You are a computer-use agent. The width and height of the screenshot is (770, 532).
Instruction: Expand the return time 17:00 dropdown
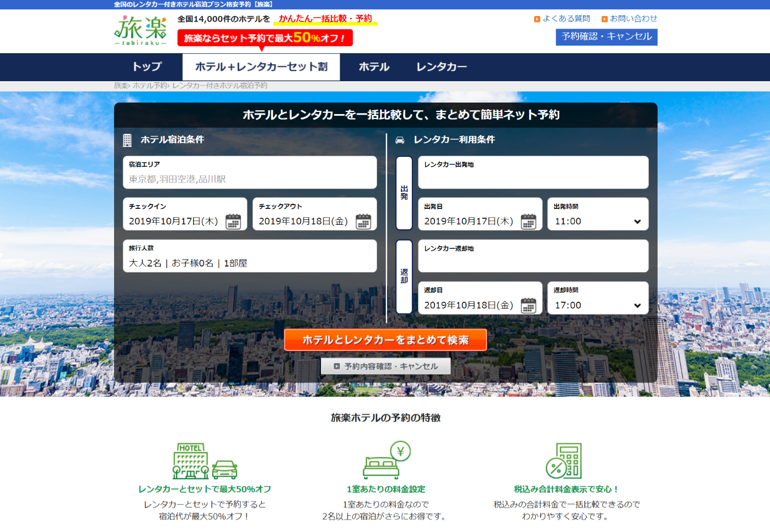pos(598,305)
